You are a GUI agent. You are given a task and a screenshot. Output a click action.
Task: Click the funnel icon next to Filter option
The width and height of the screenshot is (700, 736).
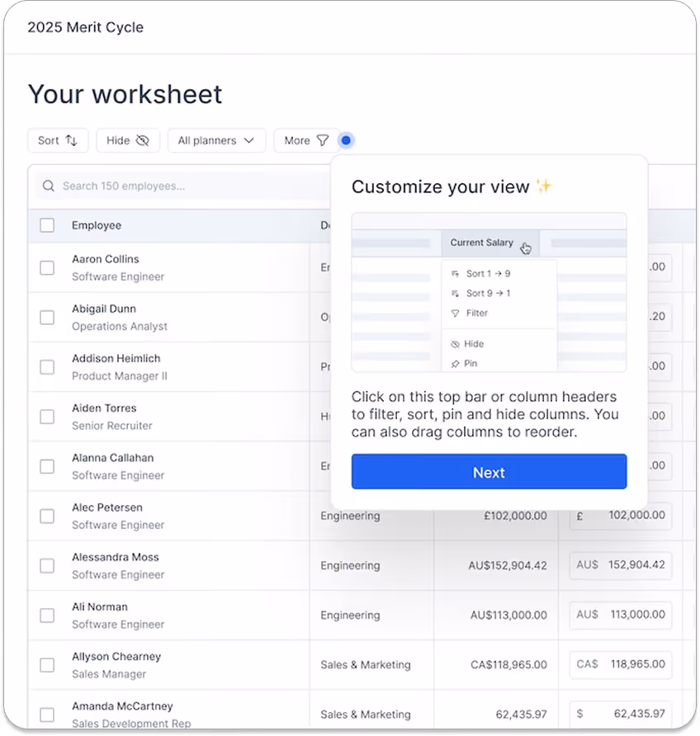pos(455,313)
